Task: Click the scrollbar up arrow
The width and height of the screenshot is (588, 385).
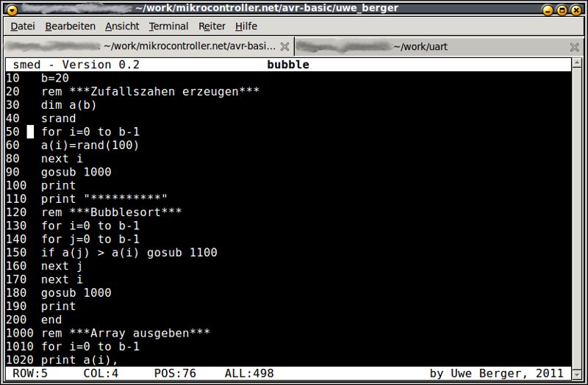Action: coord(577,62)
